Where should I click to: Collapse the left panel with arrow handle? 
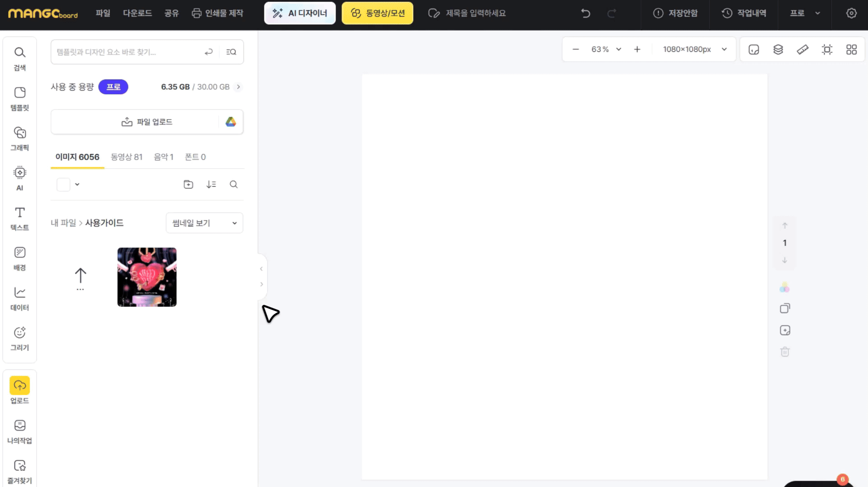[x=261, y=269]
